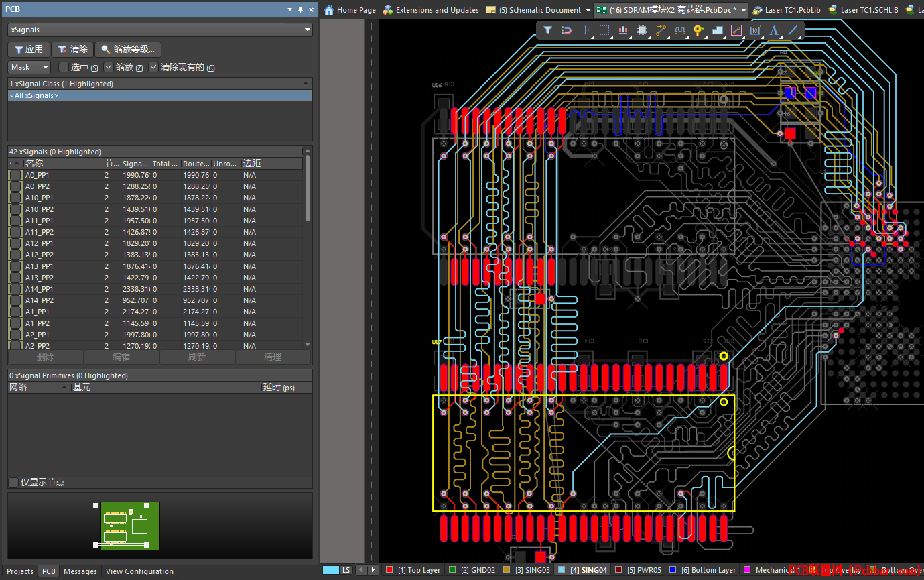Select the move objects cross icon
This screenshot has height=580, width=924.
tap(585, 30)
